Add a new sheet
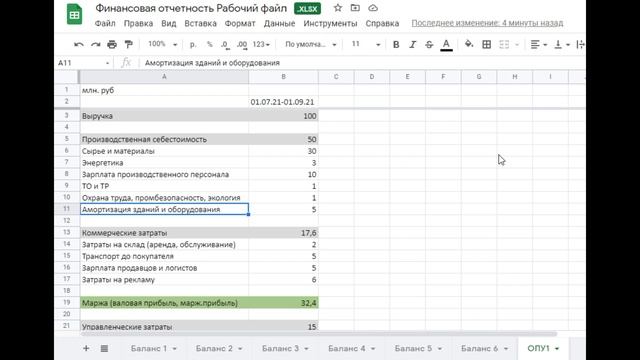640x360 pixels. tap(86, 348)
